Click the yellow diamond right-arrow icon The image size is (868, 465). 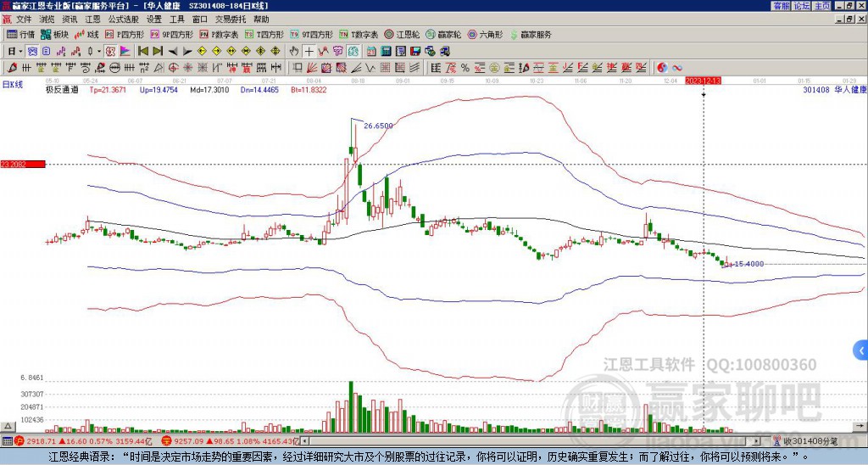(x=216, y=51)
